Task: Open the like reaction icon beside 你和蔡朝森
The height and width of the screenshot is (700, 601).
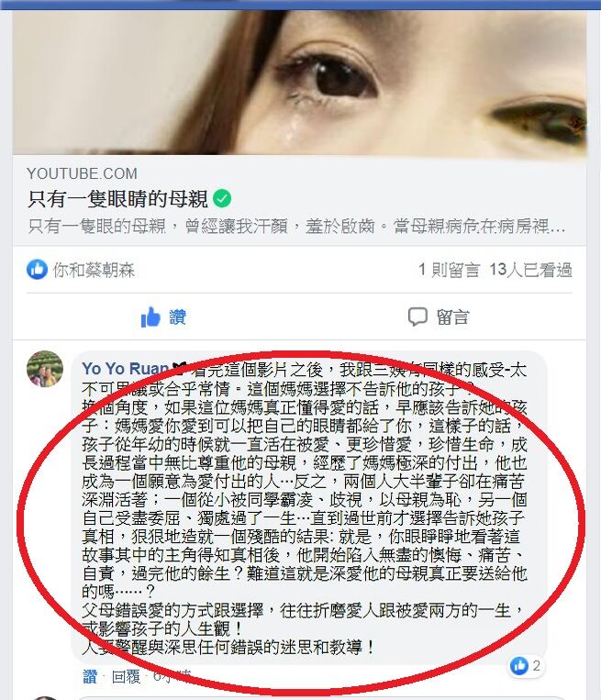Action: click(x=37, y=270)
